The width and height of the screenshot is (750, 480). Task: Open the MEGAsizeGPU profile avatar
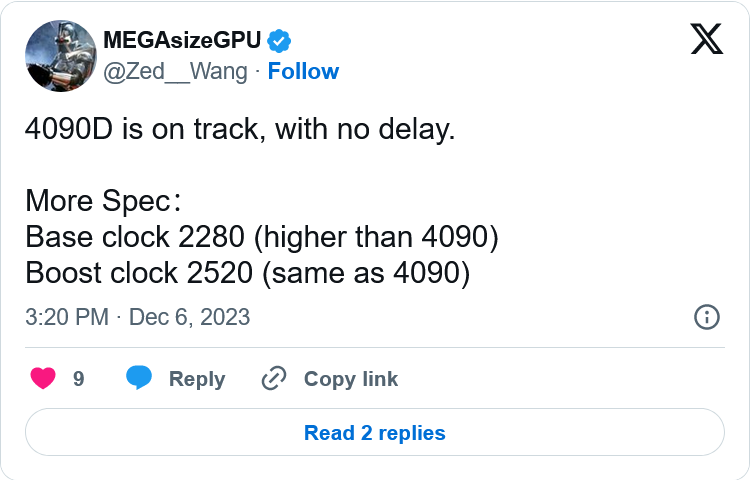click(61, 56)
